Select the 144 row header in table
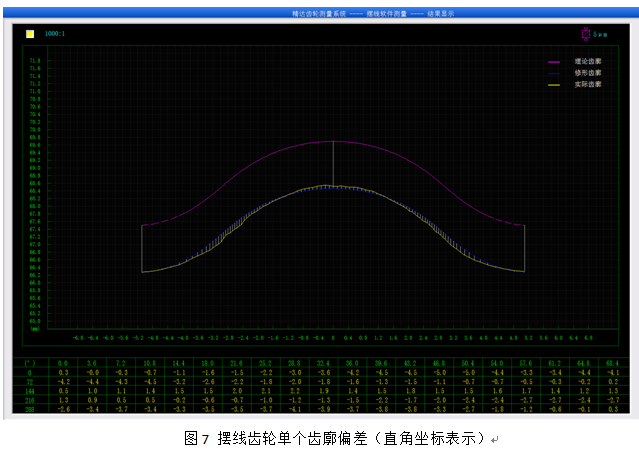 point(32,391)
